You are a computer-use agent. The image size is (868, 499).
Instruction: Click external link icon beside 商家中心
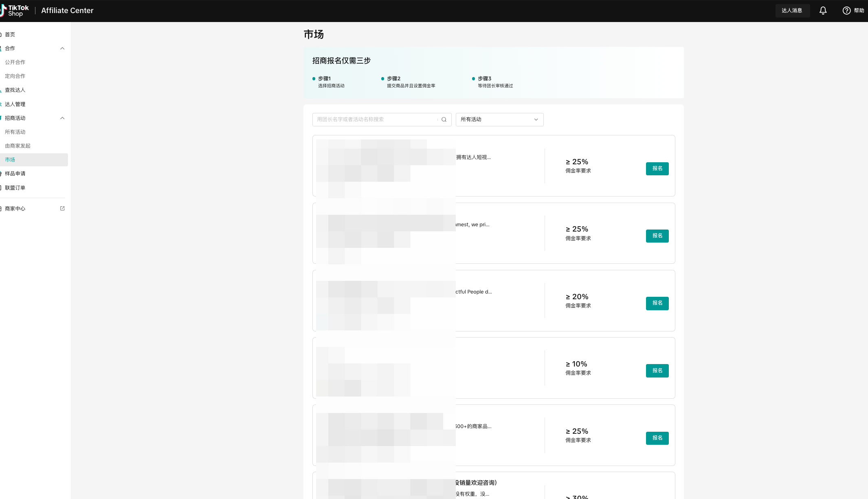(62, 208)
